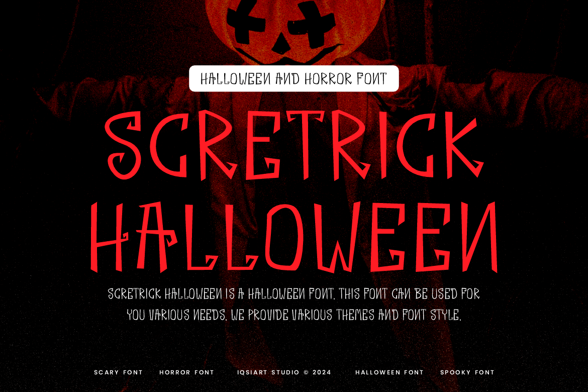Click the red HALLOWEEN title word
The width and height of the screenshot is (588, 392).
(294, 237)
